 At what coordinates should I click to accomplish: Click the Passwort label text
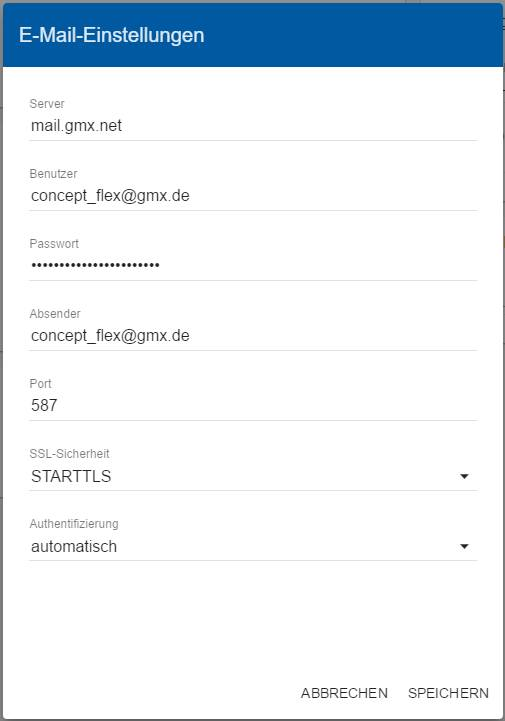click(x=54, y=243)
